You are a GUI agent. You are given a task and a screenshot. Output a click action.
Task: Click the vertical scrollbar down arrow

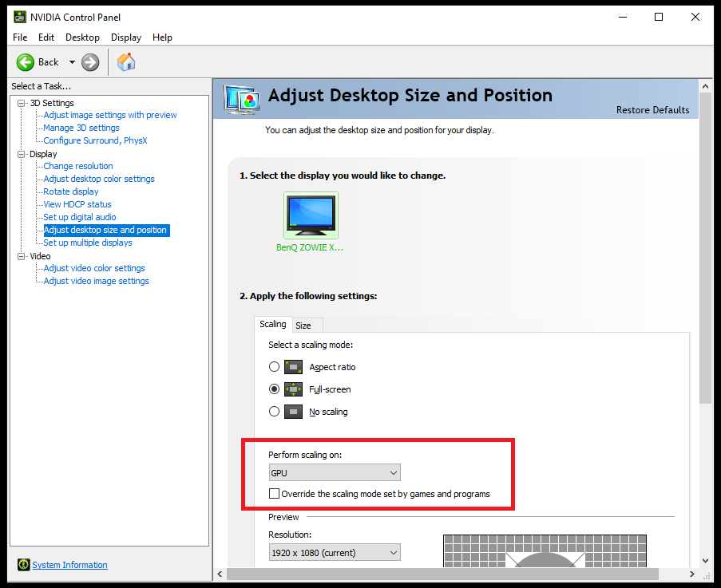[705, 560]
